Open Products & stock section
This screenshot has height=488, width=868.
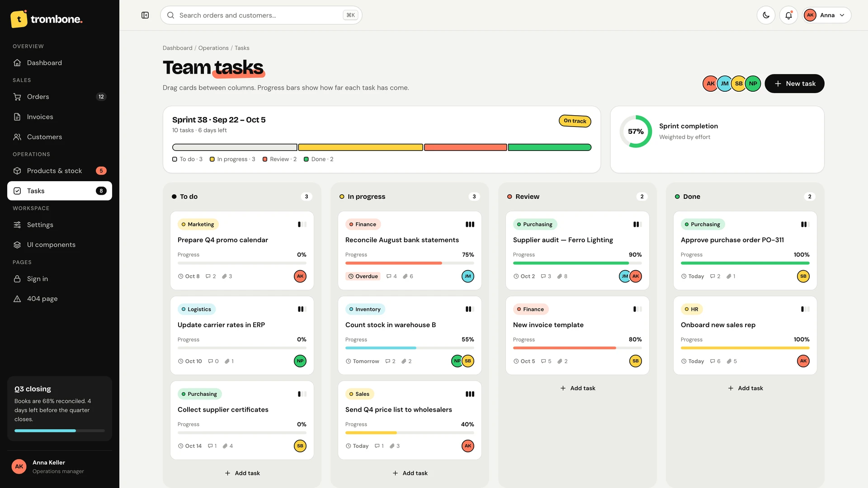60,171
